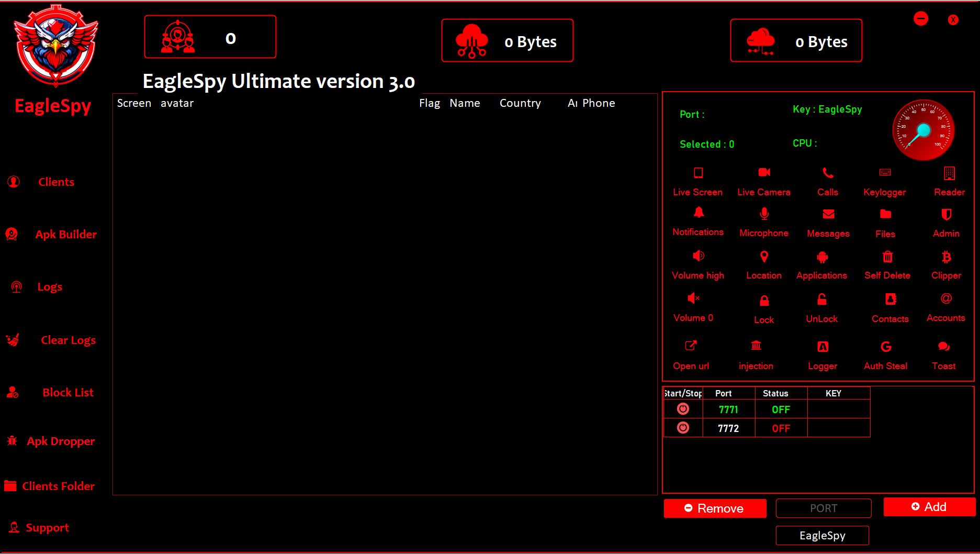Open Clients Folder from the sidebar
The width and height of the screenshot is (980, 554).
coord(58,486)
